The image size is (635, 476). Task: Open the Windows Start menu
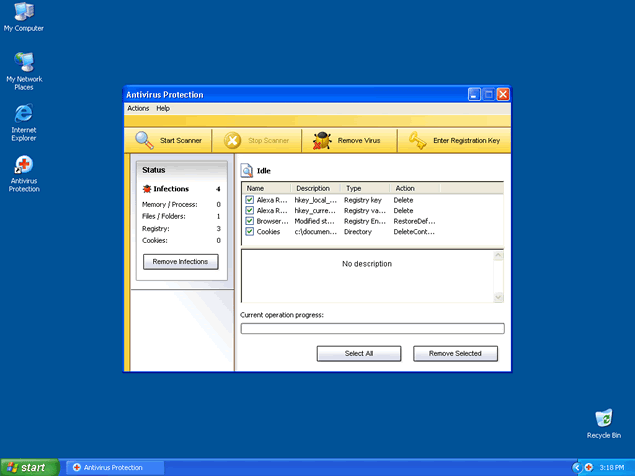pos(27,467)
